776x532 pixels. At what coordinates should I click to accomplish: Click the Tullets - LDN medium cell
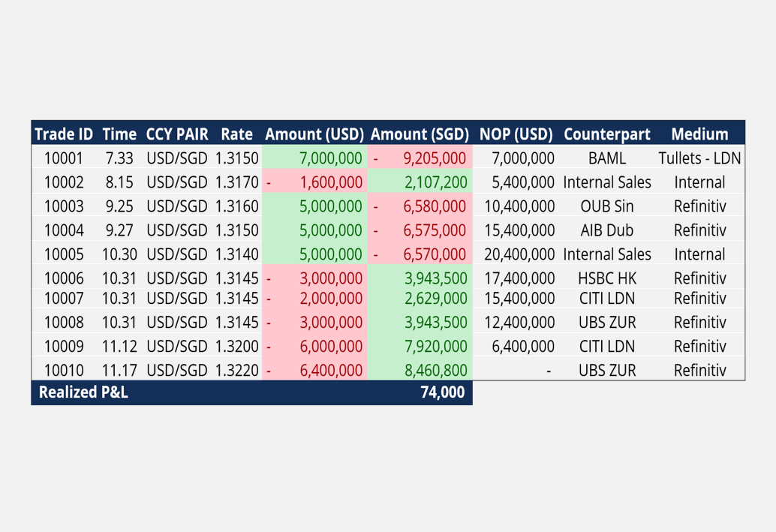point(699,158)
